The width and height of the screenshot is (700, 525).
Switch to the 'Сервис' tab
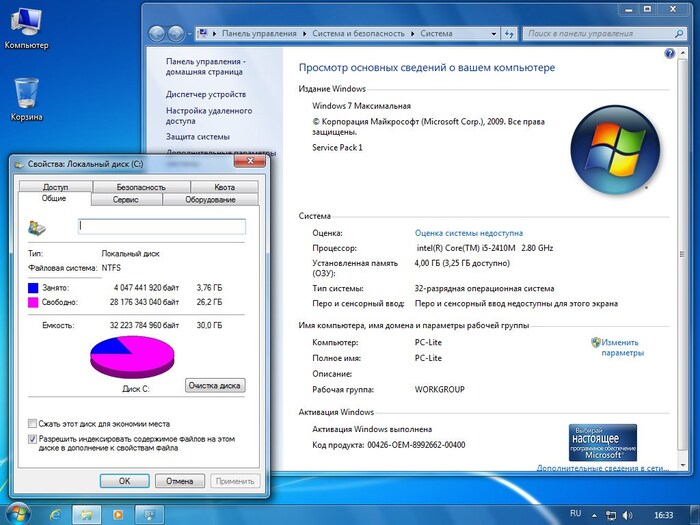coord(126,200)
